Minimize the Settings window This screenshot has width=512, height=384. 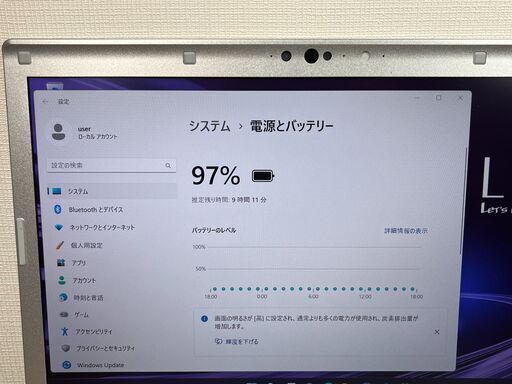point(417,98)
